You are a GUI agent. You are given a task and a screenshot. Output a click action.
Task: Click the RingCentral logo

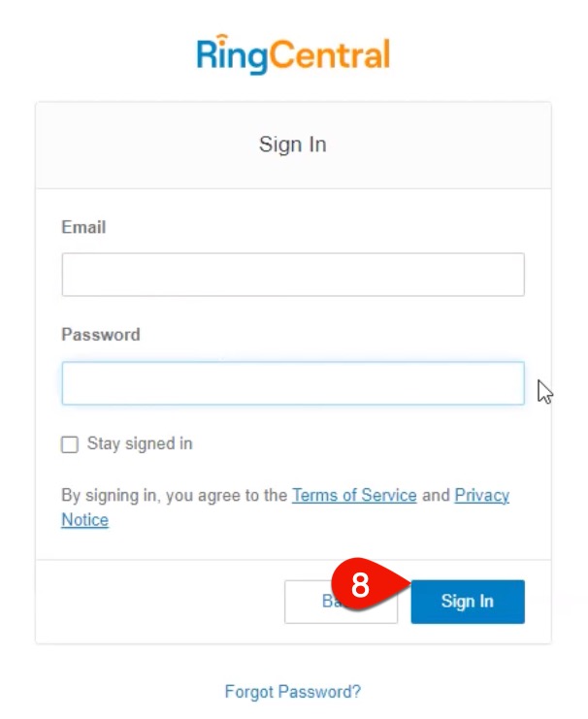click(294, 54)
